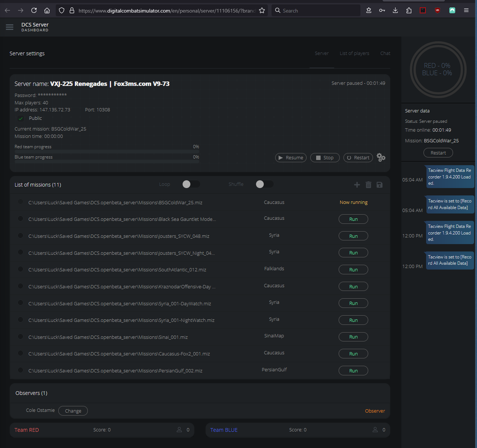Open the browser home page icon
477x448 pixels.
pos(47,11)
